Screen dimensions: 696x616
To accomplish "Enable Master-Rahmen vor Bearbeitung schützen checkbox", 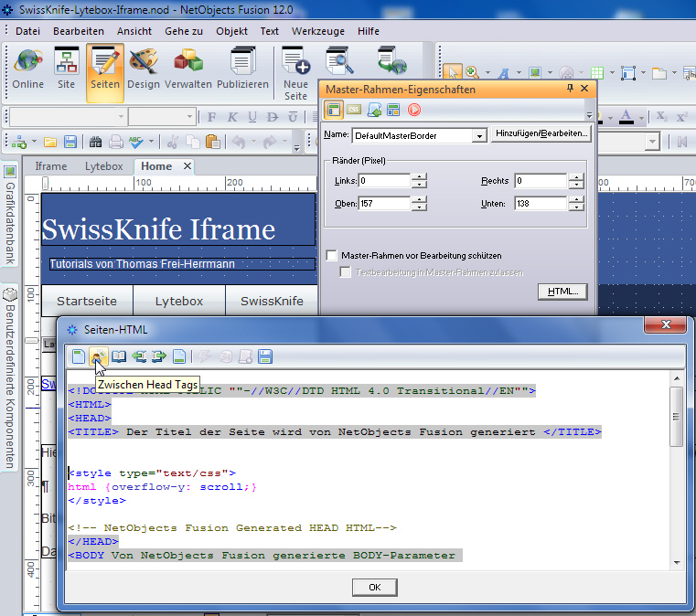I will (x=333, y=256).
